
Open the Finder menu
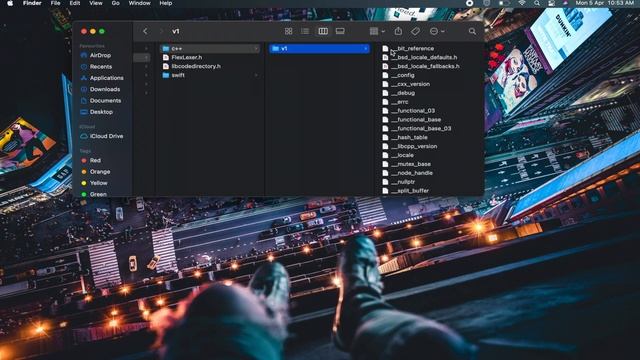pos(32,3)
